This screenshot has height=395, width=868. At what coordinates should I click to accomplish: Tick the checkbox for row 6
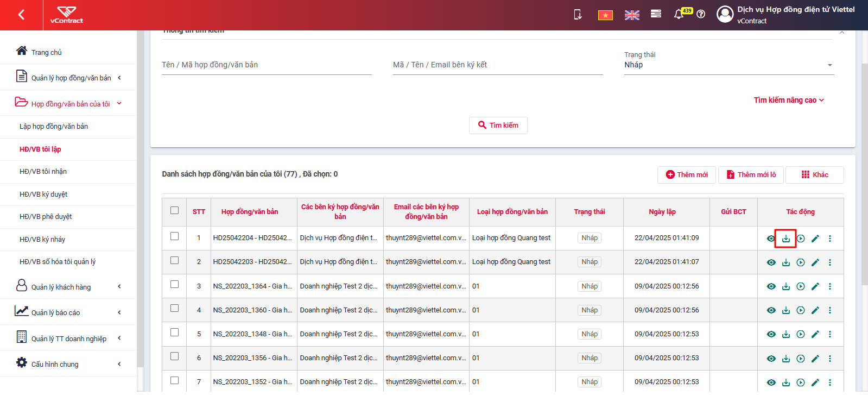pyautogui.click(x=174, y=356)
